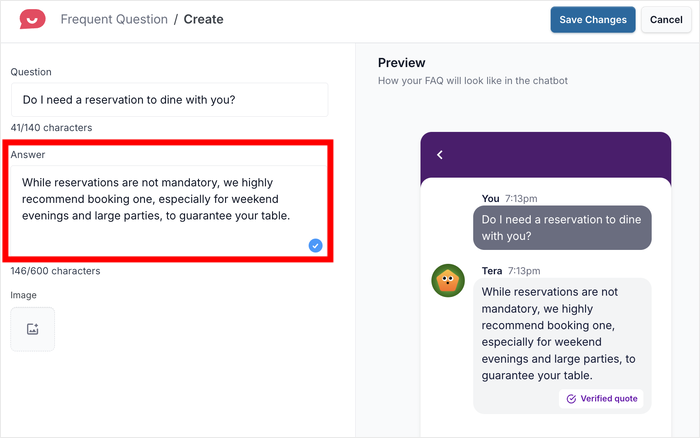
Task: Click the 41/140 characters counter
Action: click(x=51, y=128)
